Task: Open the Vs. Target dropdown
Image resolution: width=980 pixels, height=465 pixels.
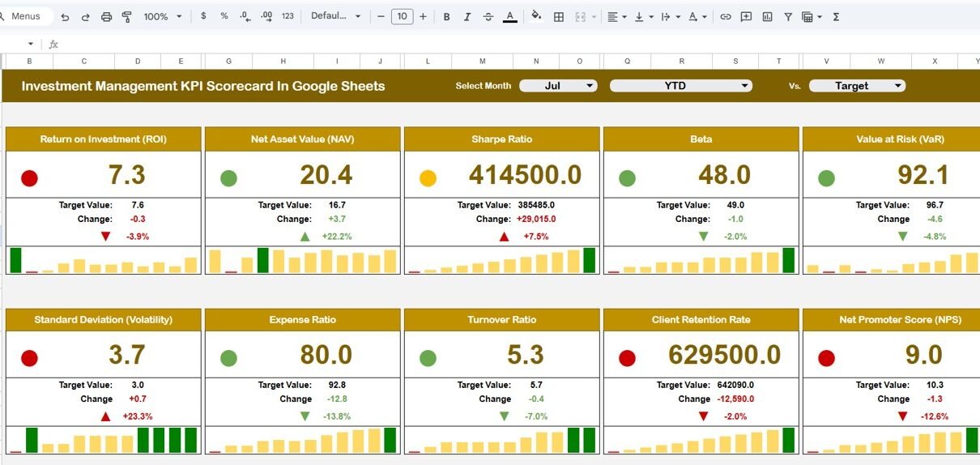Action: point(857,86)
